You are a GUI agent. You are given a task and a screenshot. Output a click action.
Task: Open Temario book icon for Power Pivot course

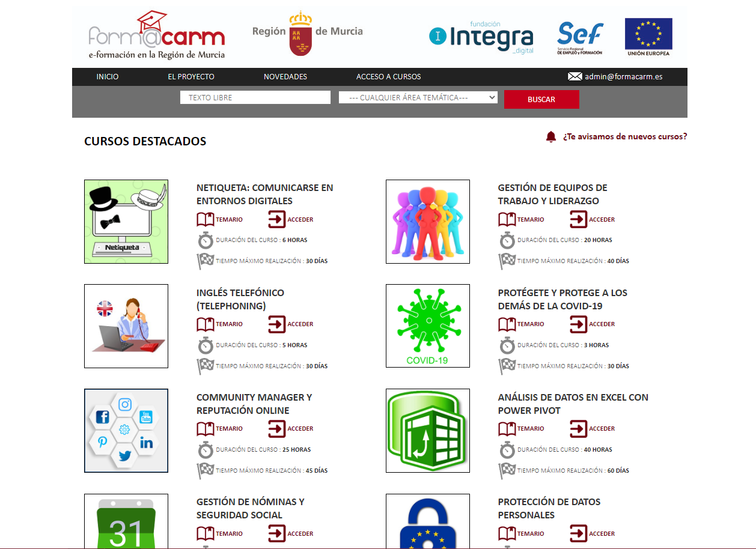pyautogui.click(x=507, y=429)
